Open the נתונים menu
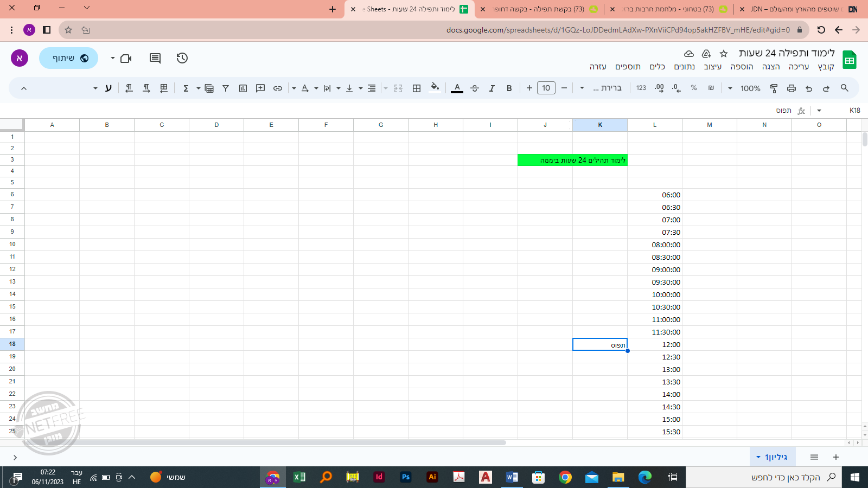 click(685, 67)
